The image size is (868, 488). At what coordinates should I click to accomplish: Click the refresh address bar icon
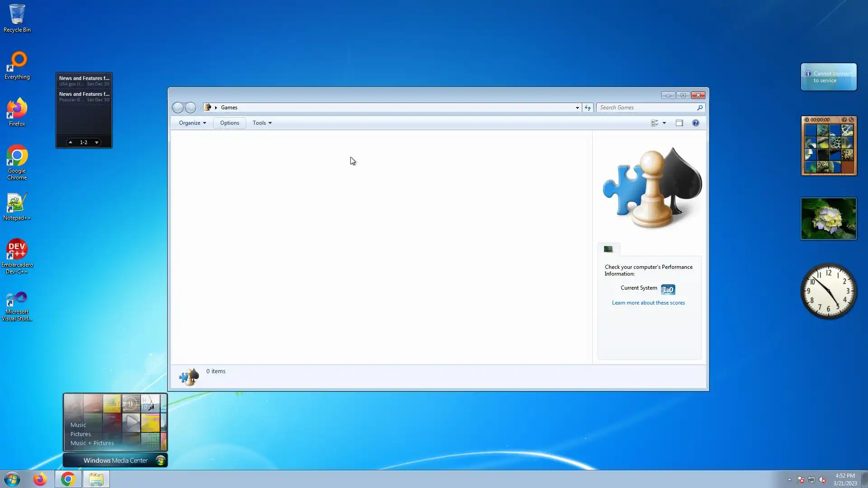(587, 108)
